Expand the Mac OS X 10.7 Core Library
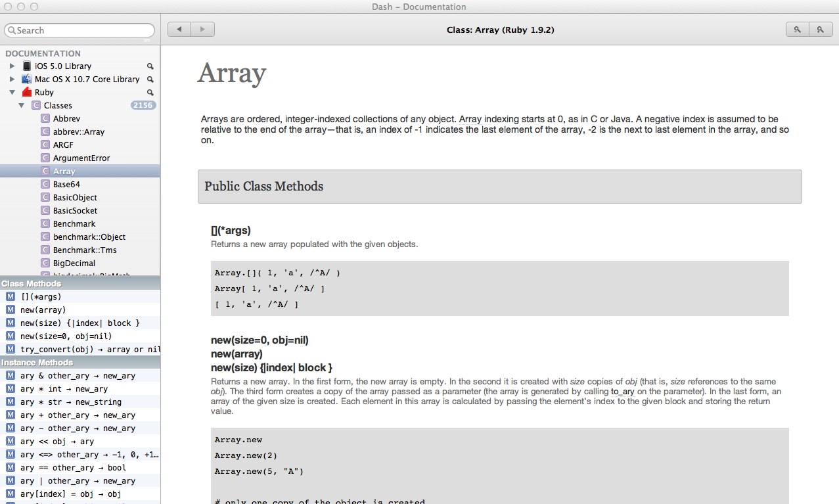Viewport: 839px width, 504px height. click(12, 80)
